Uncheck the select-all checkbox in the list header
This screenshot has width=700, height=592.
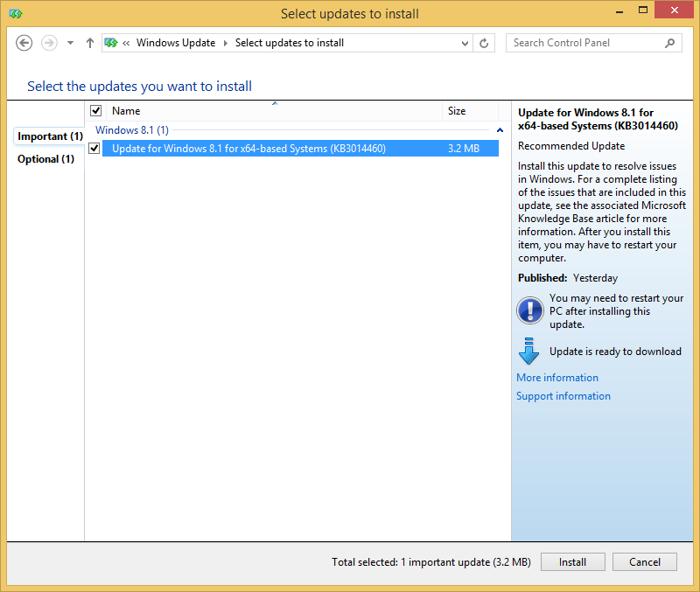[95, 110]
